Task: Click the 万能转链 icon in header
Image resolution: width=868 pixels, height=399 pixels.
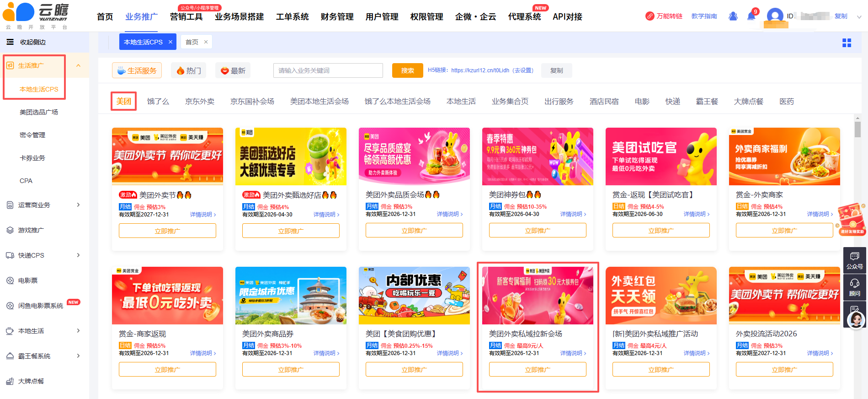Action: coord(650,16)
